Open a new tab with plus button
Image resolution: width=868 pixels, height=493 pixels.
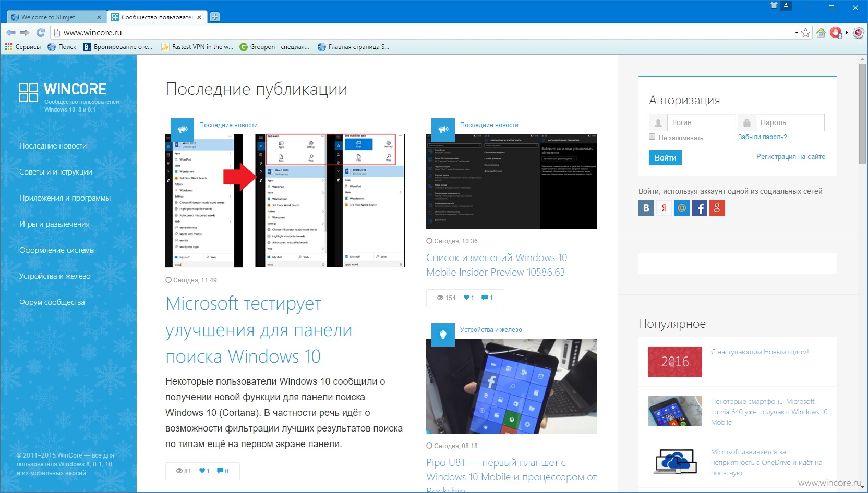(215, 17)
